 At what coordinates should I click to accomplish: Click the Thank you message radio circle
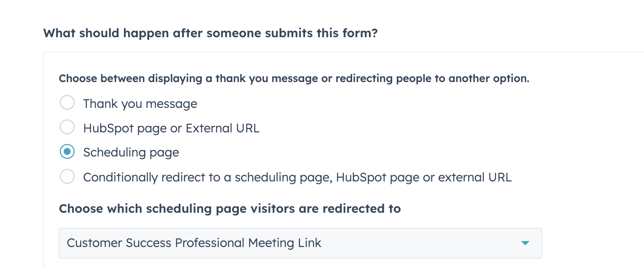pos(67,102)
